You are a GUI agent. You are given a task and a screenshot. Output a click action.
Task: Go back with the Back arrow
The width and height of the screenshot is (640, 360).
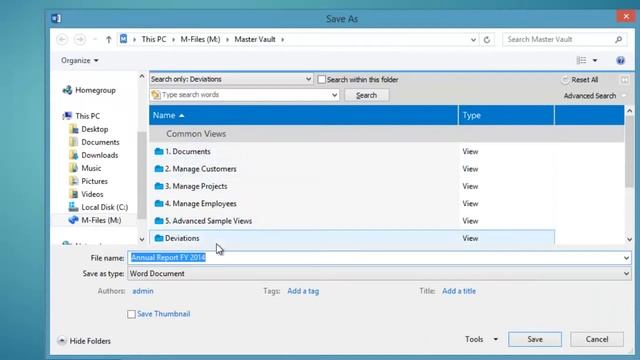tap(62, 39)
